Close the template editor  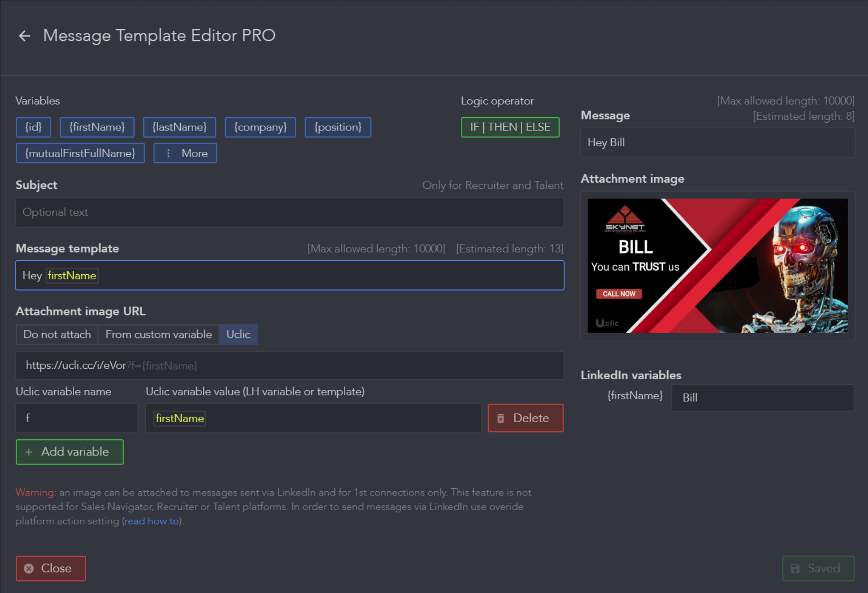click(51, 568)
